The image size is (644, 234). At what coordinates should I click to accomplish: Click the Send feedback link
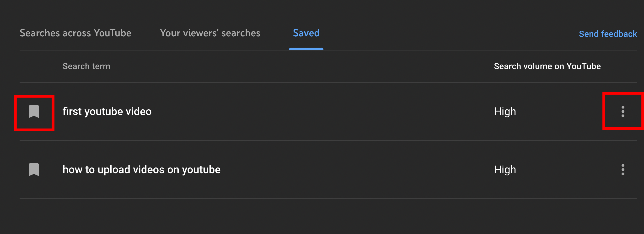(x=608, y=34)
